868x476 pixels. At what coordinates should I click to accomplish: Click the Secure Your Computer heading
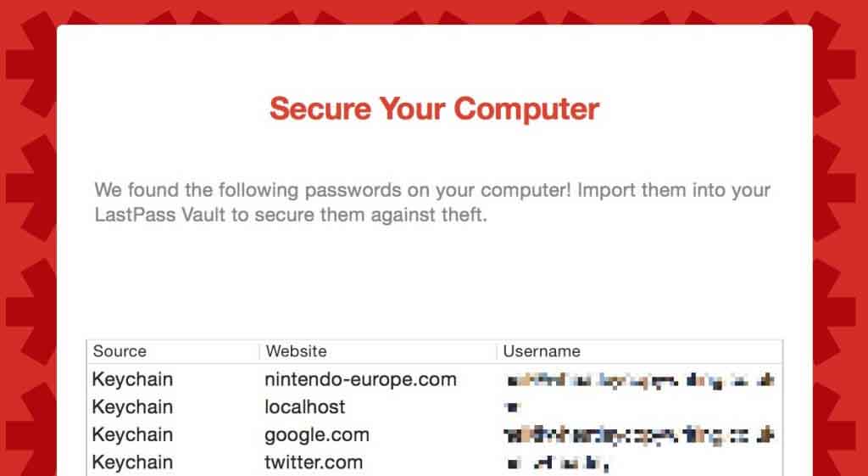coord(434,109)
